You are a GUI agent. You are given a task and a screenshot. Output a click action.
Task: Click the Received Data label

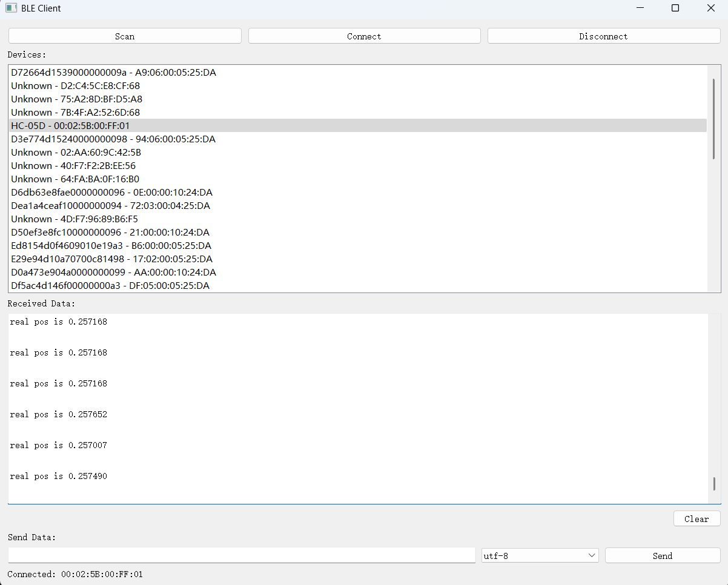pos(41,303)
